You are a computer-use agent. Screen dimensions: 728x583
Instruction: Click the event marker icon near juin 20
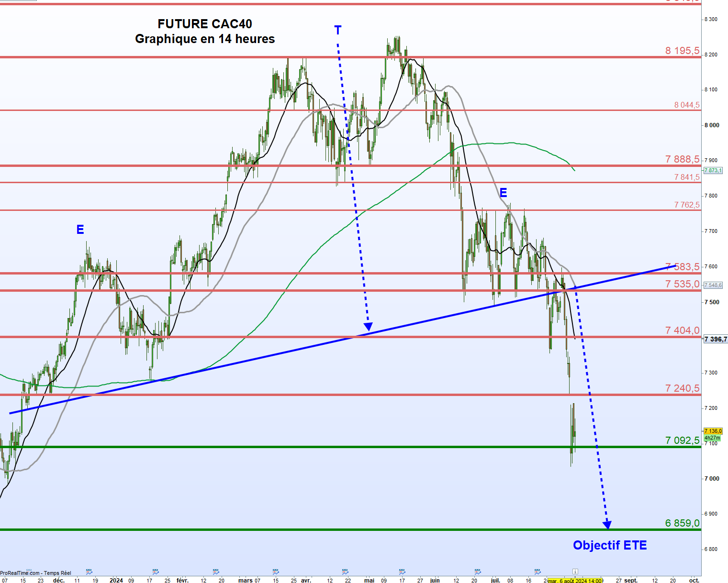478,572
